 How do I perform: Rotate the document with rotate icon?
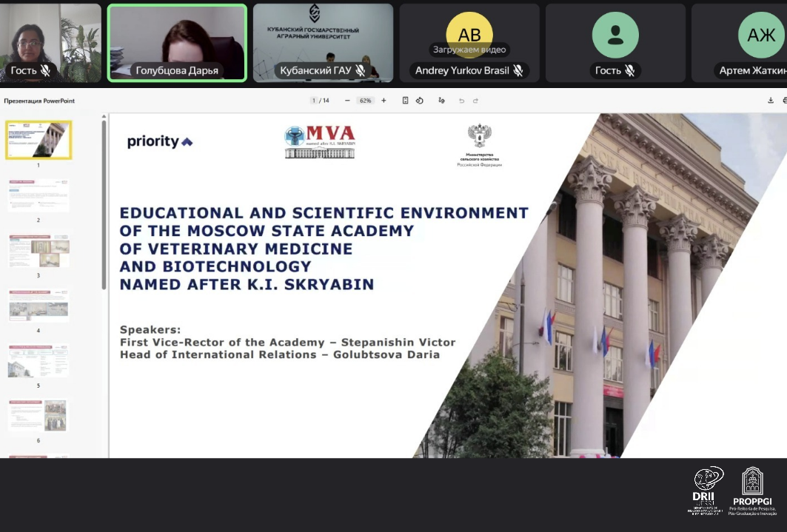pos(420,101)
